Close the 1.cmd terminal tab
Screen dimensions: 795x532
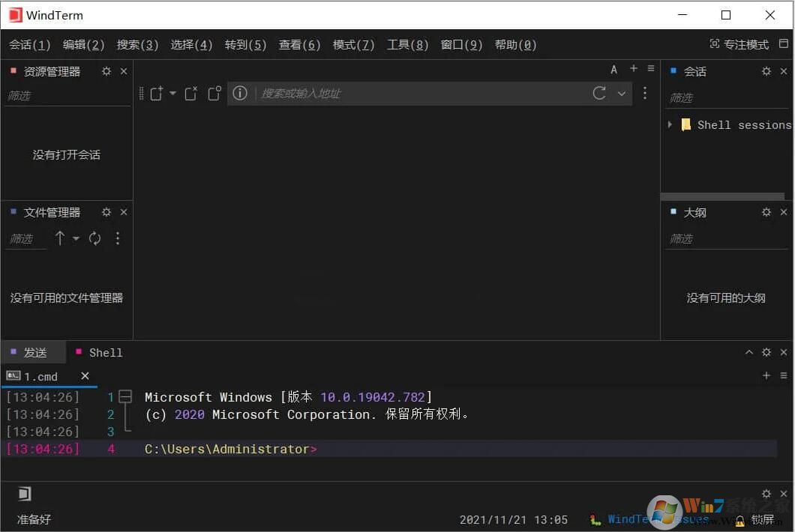coord(84,375)
